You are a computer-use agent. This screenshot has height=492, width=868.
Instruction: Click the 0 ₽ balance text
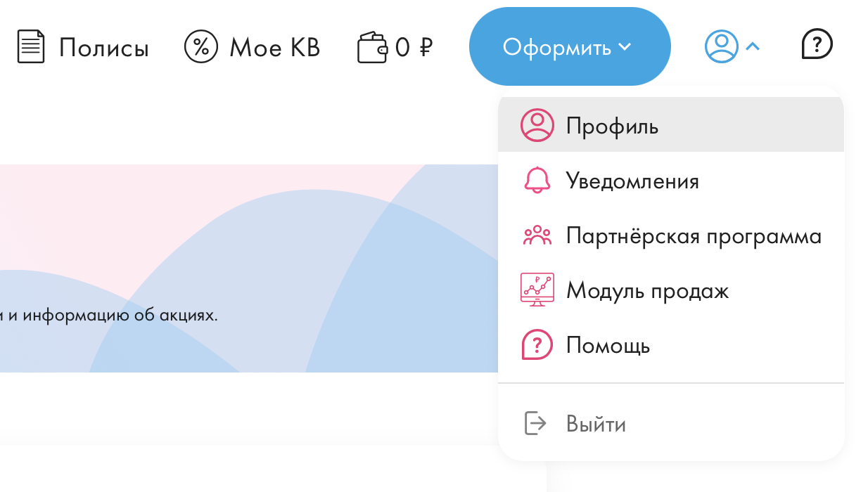(x=414, y=47)
